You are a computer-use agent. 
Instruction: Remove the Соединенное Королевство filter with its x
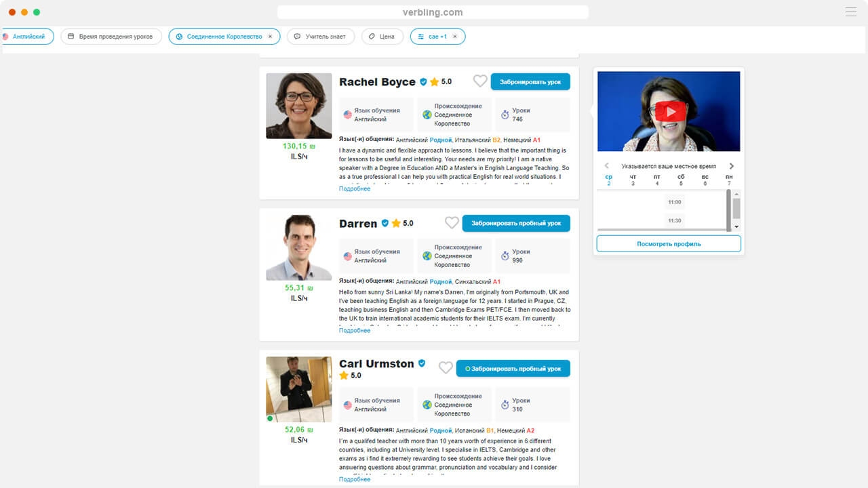point(270,37)
